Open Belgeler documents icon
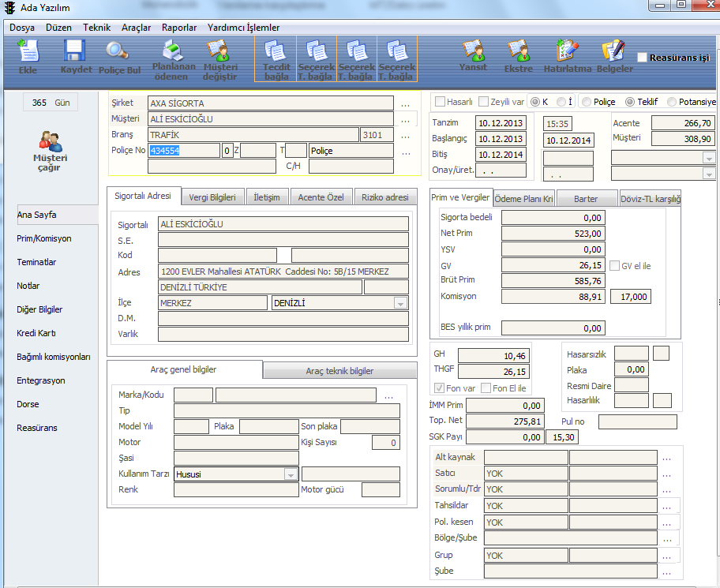The height and width of the screenshot is (588, 720). tap(614, 57)
